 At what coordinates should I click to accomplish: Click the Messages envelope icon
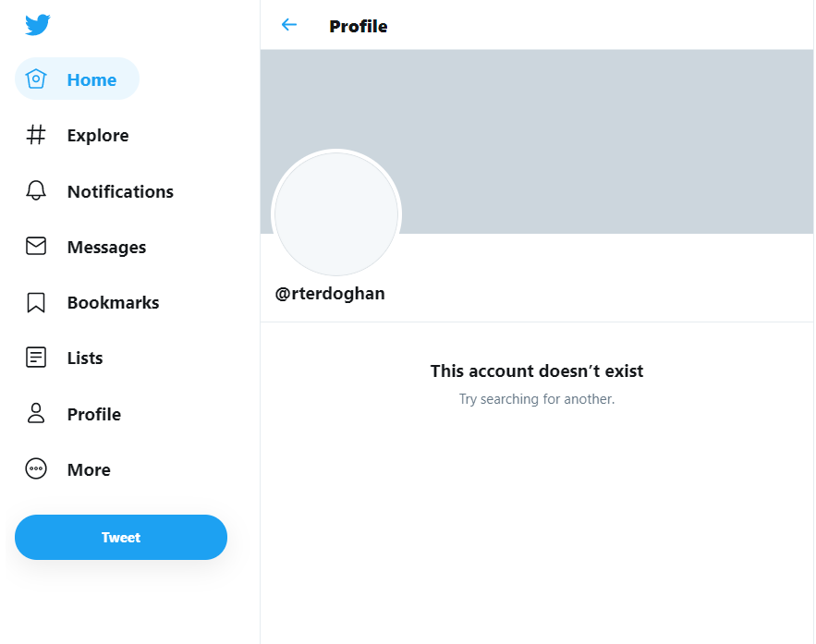tap(36, 246)
